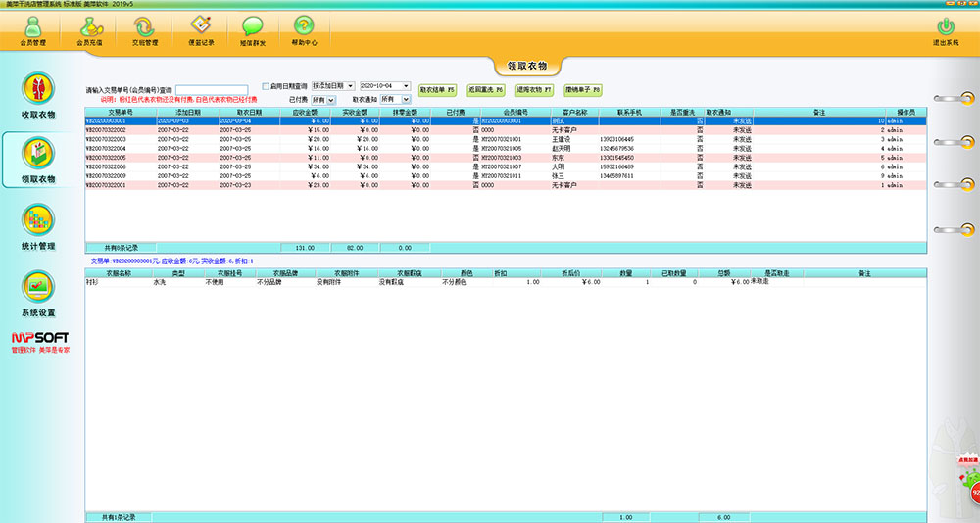Expand the 已付费 filter dropdown
The image size is (980, 523).
coord(331,100)
